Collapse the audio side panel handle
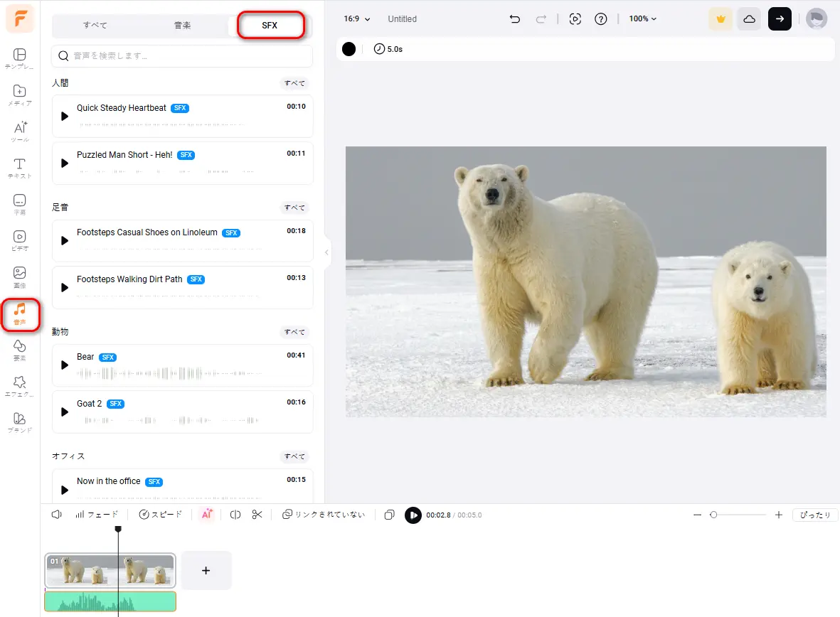The width and height of the screenshot is (840, 617). tap(326, 252)
